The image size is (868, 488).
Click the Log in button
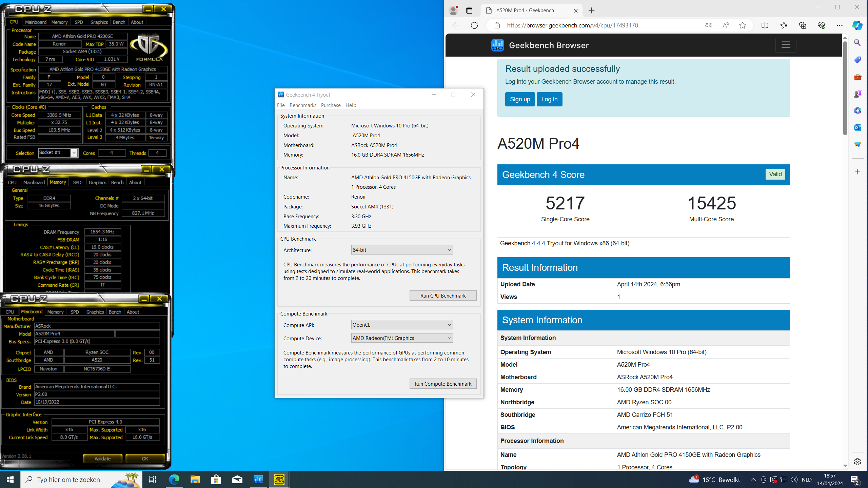(549, 99)
